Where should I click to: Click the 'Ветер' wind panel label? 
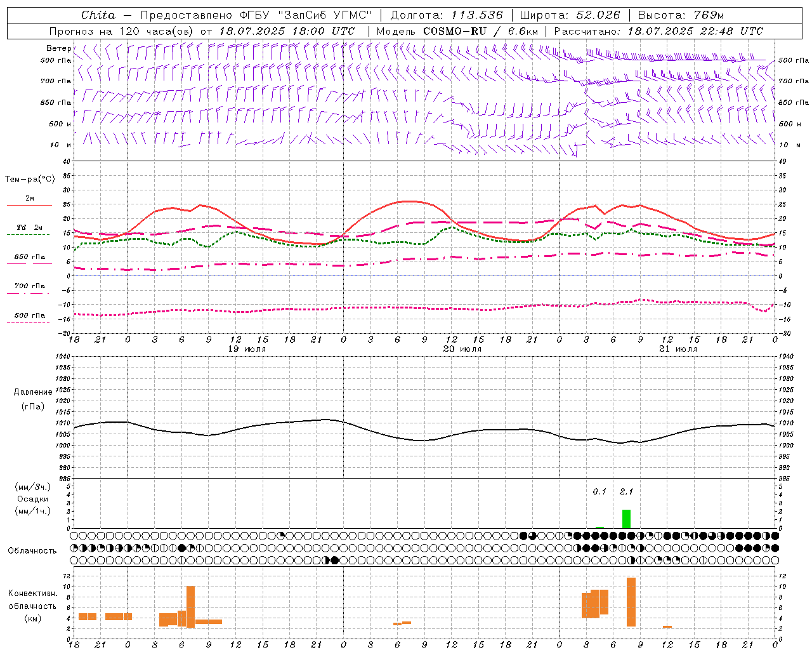(x=59, y=48)
